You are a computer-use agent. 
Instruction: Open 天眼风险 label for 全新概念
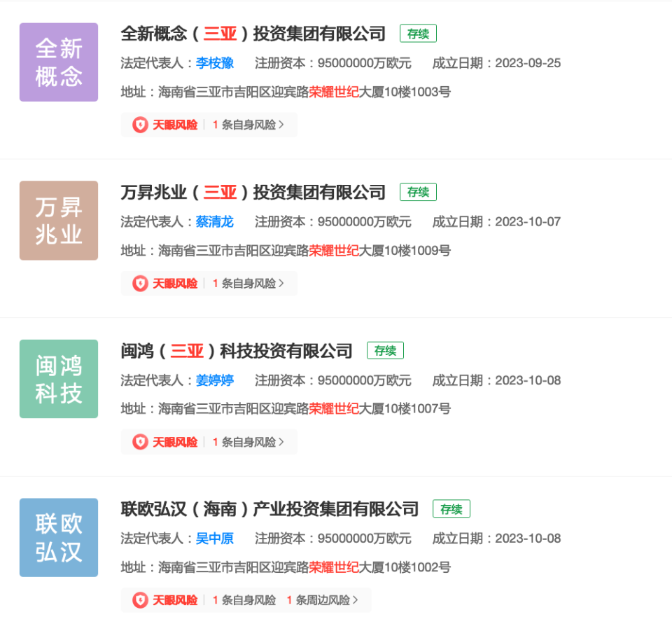click(175, 125)
